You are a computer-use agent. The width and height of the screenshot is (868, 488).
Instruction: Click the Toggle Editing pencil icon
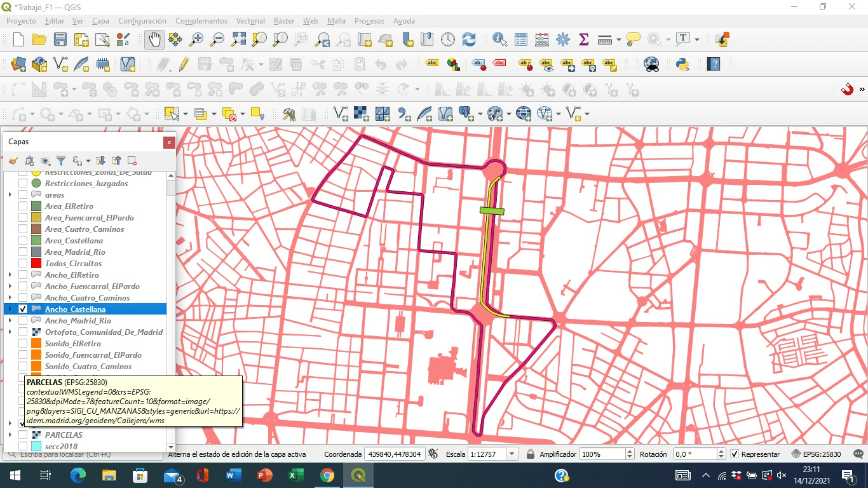tap(184, 64)
